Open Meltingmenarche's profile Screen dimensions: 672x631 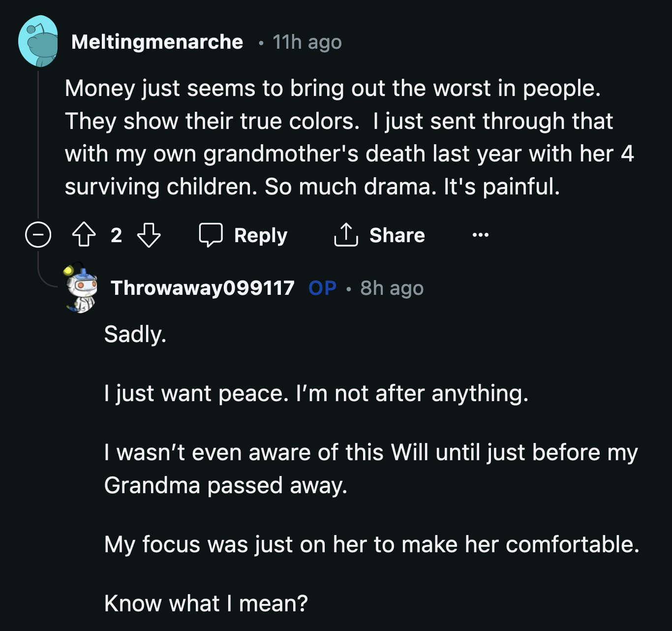click(157, 42)
